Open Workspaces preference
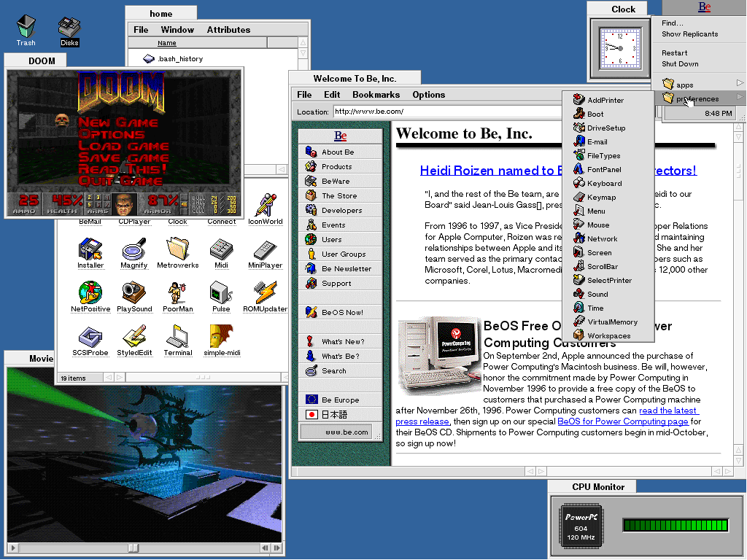 608,335
